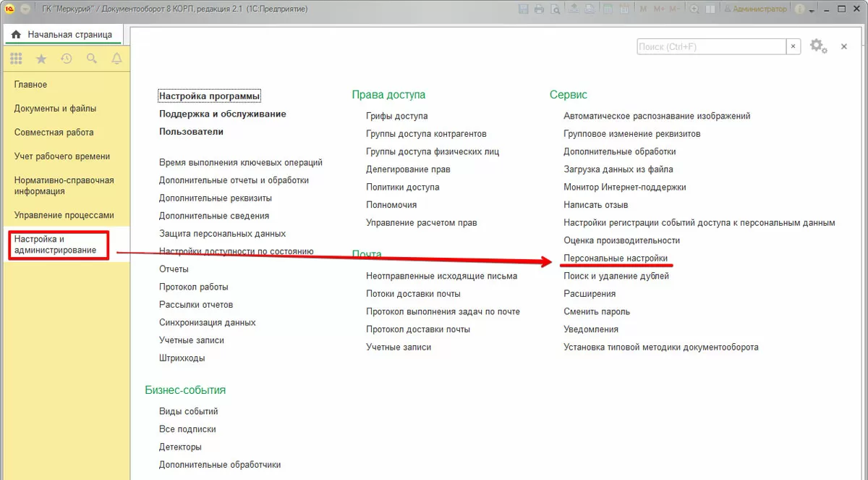
Task: Open Время выполнения ключевых операций
Action: 241,163
